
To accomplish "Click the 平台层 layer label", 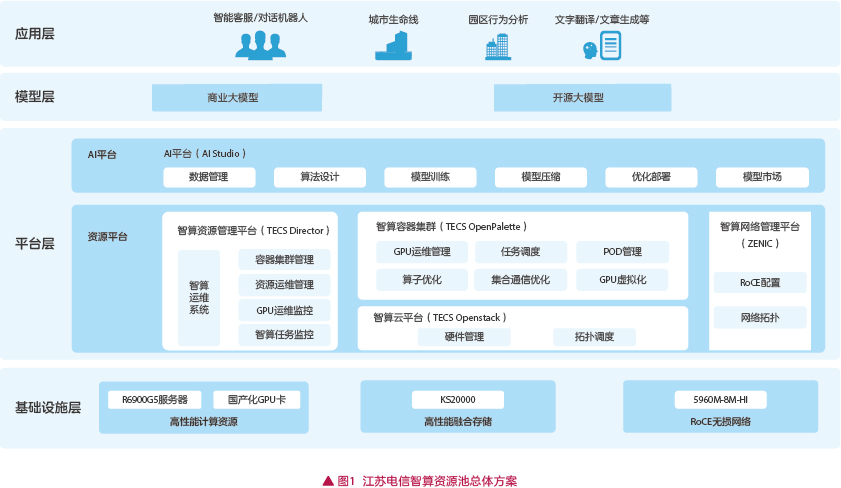I will (x=35, y=243).
